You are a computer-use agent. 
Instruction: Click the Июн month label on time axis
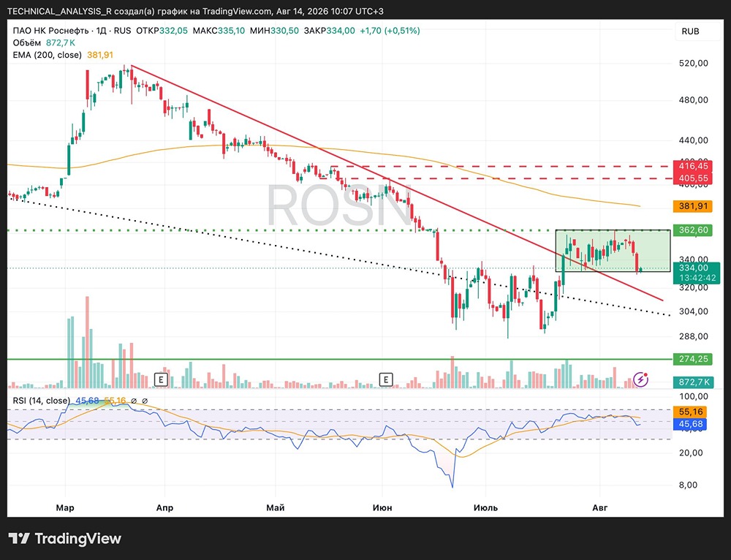382,508
